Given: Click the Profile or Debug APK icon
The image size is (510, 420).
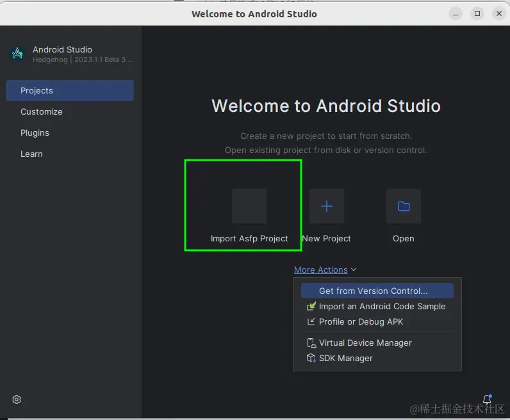Looking at the screenshot, I should point(311,321).
